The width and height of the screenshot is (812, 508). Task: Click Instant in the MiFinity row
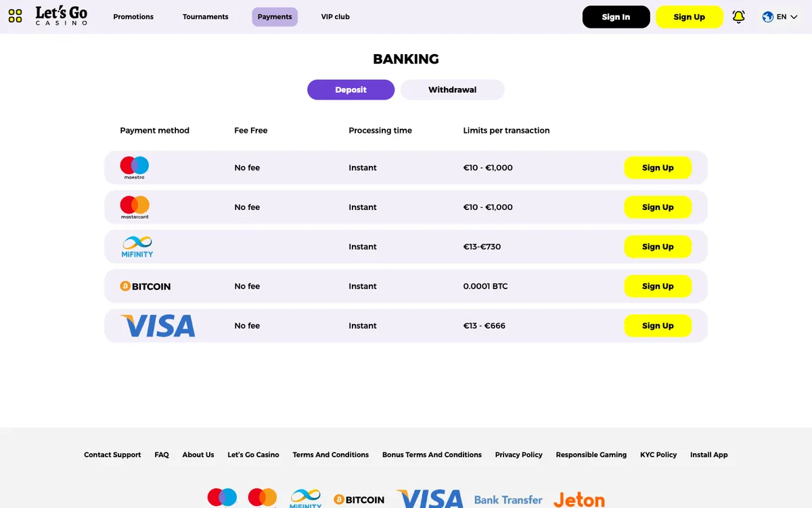click(x=363, y=247)
